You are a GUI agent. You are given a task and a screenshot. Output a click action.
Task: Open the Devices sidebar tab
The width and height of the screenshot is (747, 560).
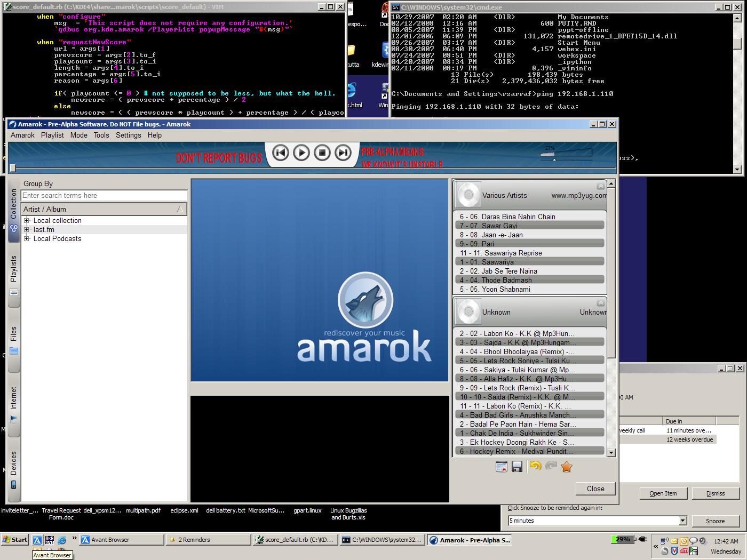14,469
